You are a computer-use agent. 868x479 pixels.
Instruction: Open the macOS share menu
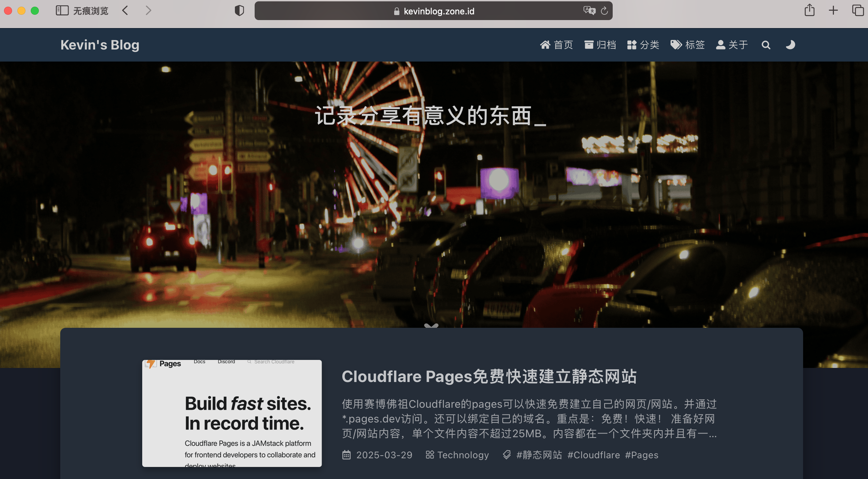(810, 10)
